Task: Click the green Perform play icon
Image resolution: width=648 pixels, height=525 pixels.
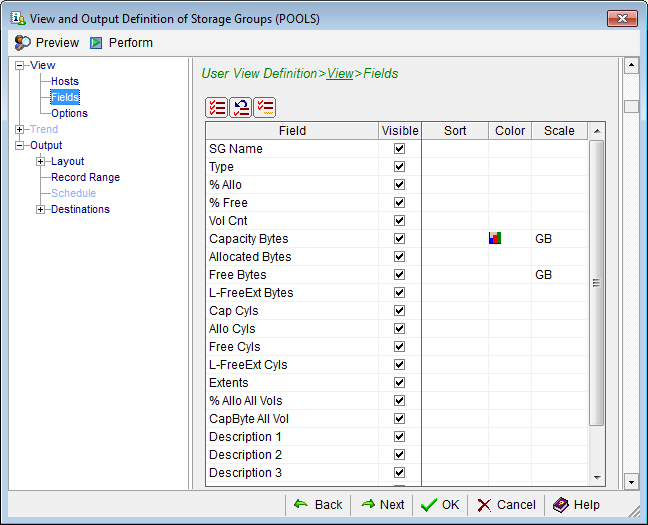Action: [96, 43]
